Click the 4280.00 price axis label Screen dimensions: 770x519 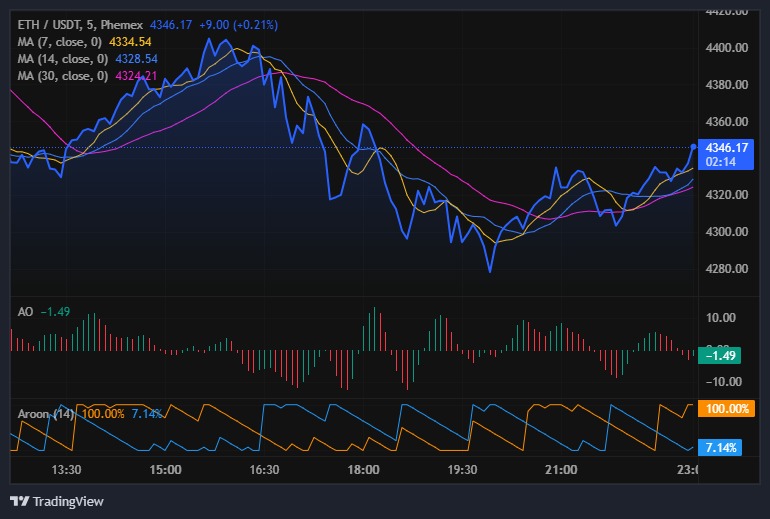727,269
